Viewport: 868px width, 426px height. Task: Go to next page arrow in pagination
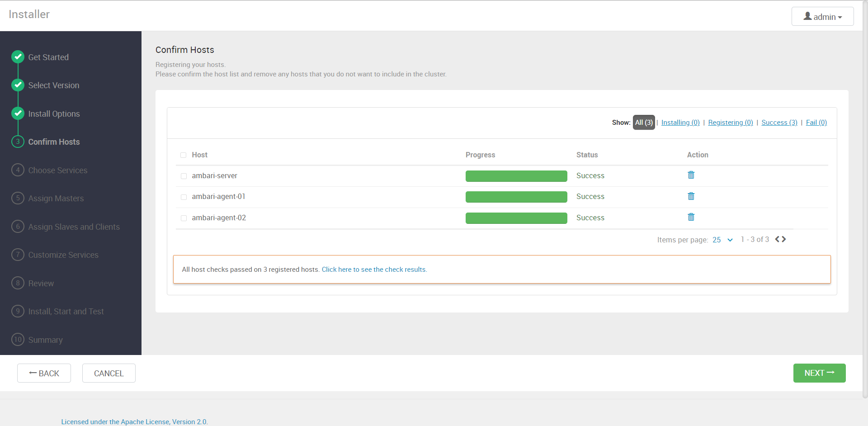(x=784, y=239)
